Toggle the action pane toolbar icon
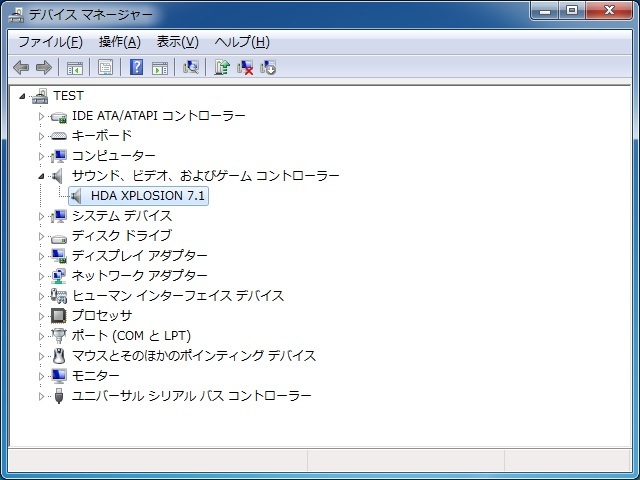The width and height of the screenshot is (640, 480). 160,68
